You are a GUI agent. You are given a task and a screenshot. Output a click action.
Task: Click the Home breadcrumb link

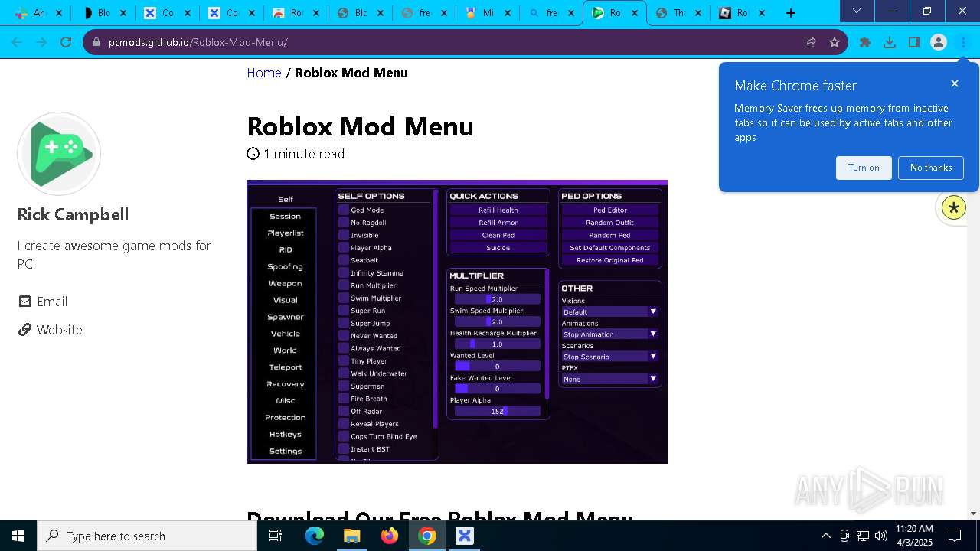point(264,73)
